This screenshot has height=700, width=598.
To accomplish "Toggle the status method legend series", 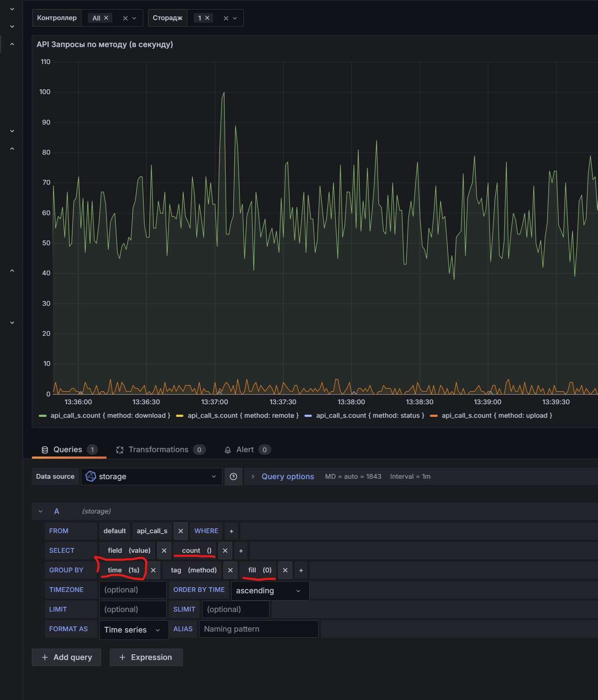I will (370, 416).
